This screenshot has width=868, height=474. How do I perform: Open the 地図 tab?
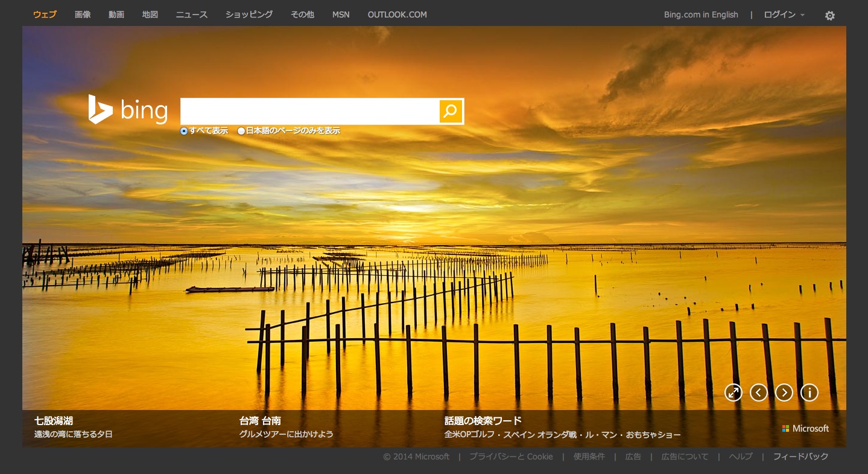click(x=150, y=14)
